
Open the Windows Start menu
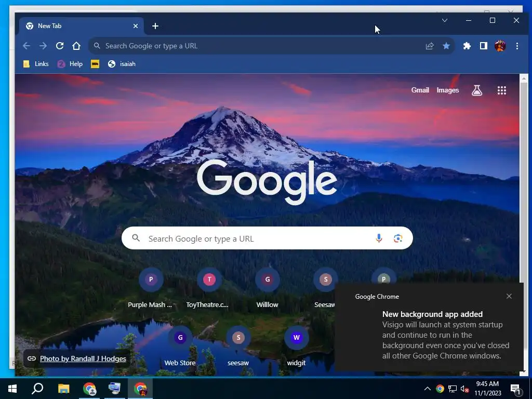click(12, 389)
